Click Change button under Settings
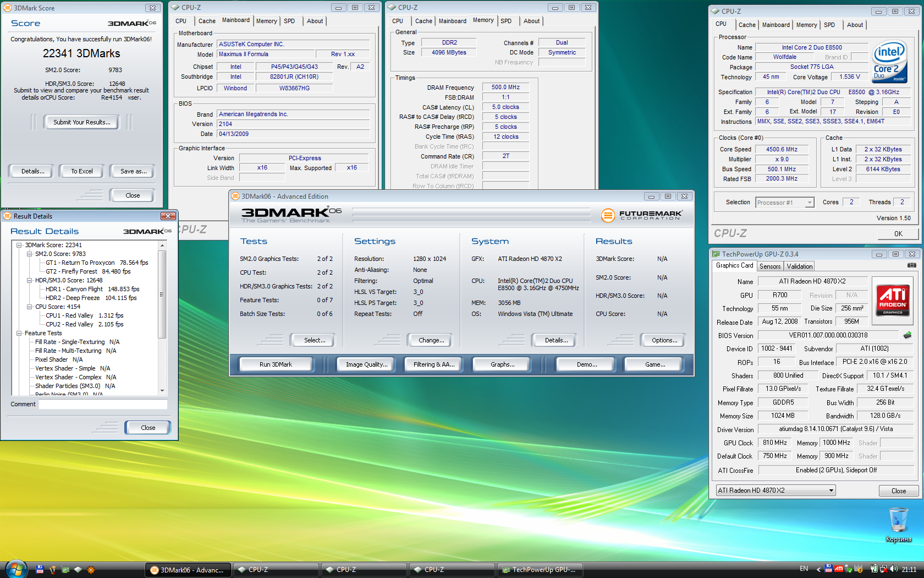 [431, 340]
